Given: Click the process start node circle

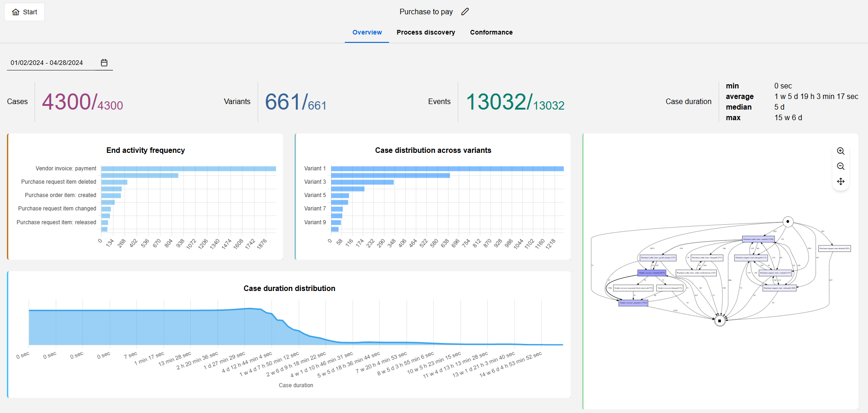Looking at the screenshot, I should coord(788,221).
